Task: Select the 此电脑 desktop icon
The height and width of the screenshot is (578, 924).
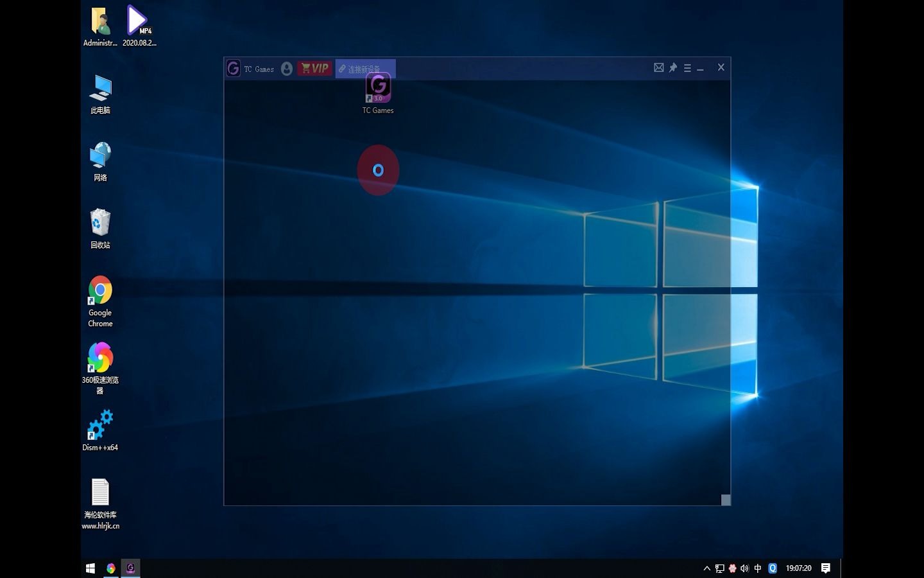Action: click(100, 94)
